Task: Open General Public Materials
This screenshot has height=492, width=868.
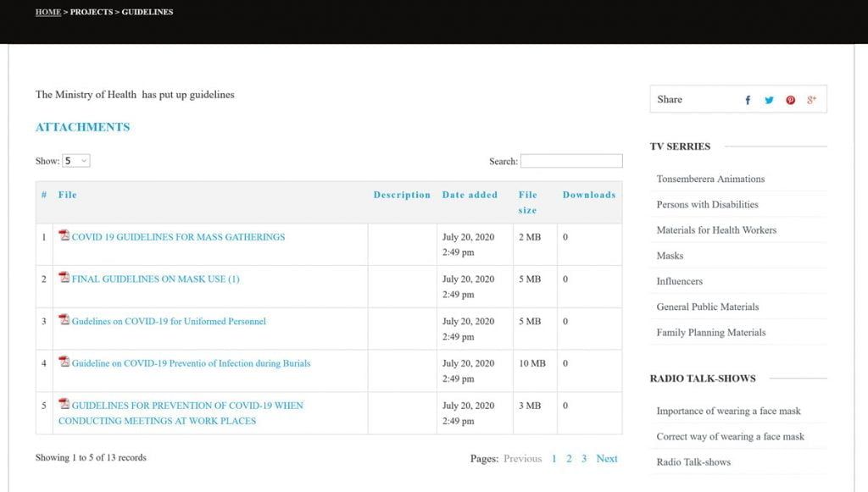Action: click(x=708, y=307)
